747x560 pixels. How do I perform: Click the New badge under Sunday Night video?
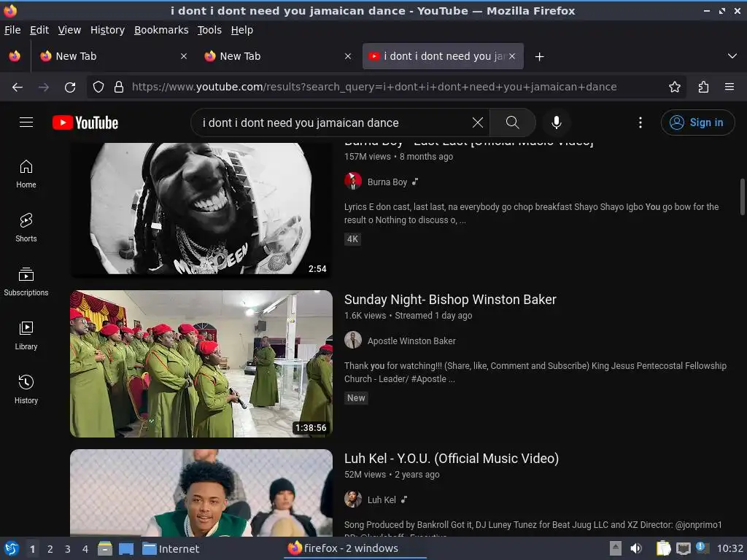[x=356, y=398]
